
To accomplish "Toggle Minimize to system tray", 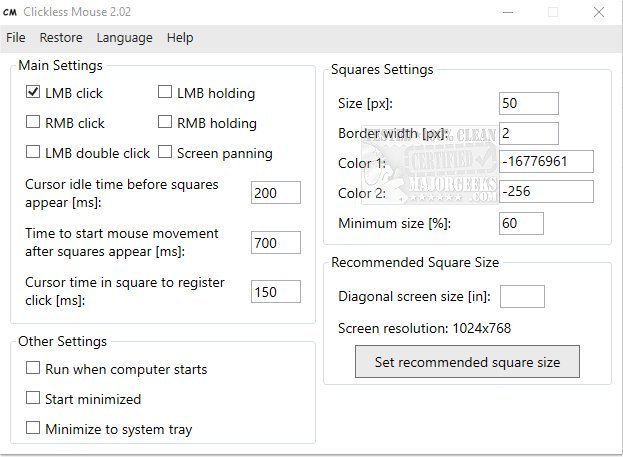I will tap(34, 429).
